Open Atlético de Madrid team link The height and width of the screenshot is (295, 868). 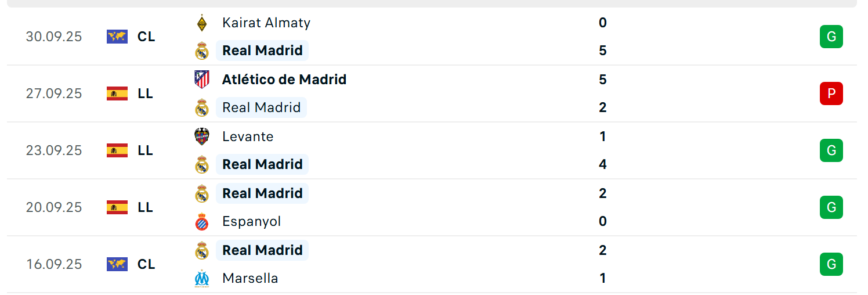(x=284, y=80)
